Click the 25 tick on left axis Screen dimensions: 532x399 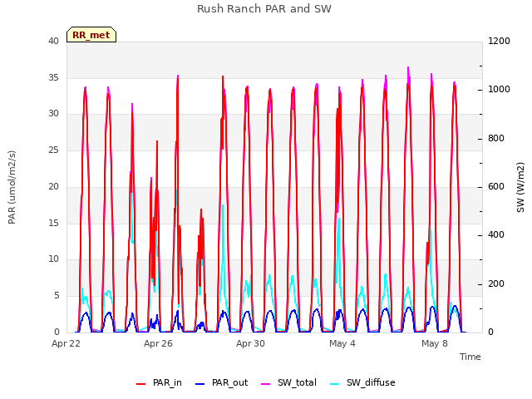[x=53, y=150]
